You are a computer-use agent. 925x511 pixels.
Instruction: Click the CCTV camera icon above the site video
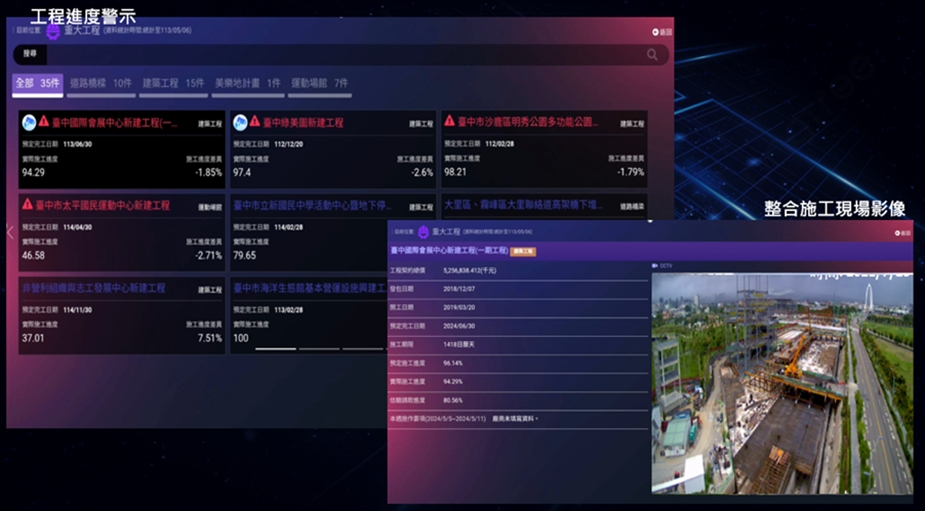click(655, 266)
